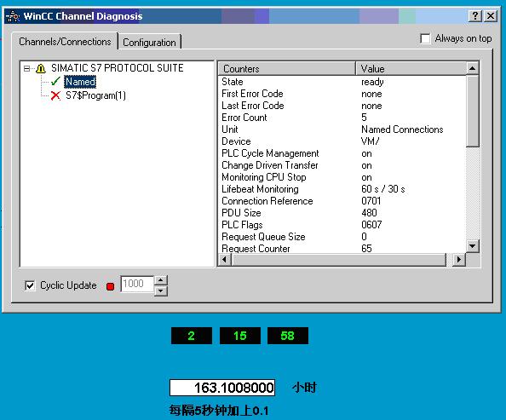The height and width of the screenshot is (420, 506).
Task: Click the green display showing 58
Action: 288,336
